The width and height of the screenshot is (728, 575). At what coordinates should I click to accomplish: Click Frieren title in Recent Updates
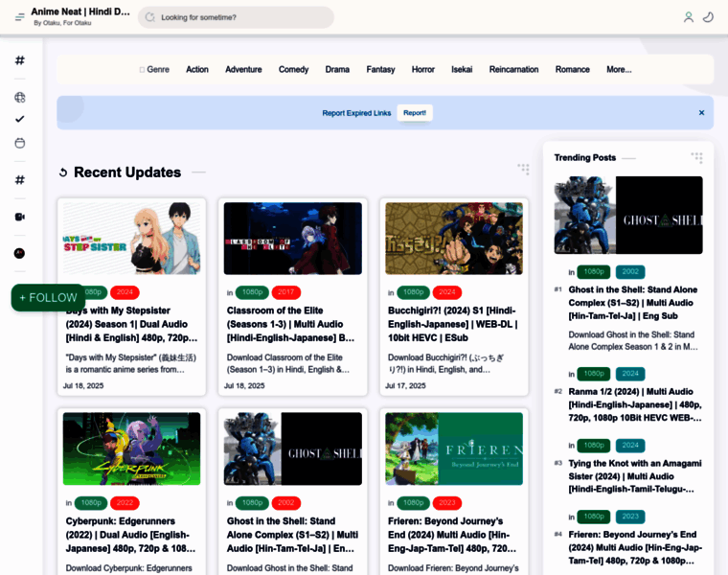pyautogui.click(x=452, y=535)
